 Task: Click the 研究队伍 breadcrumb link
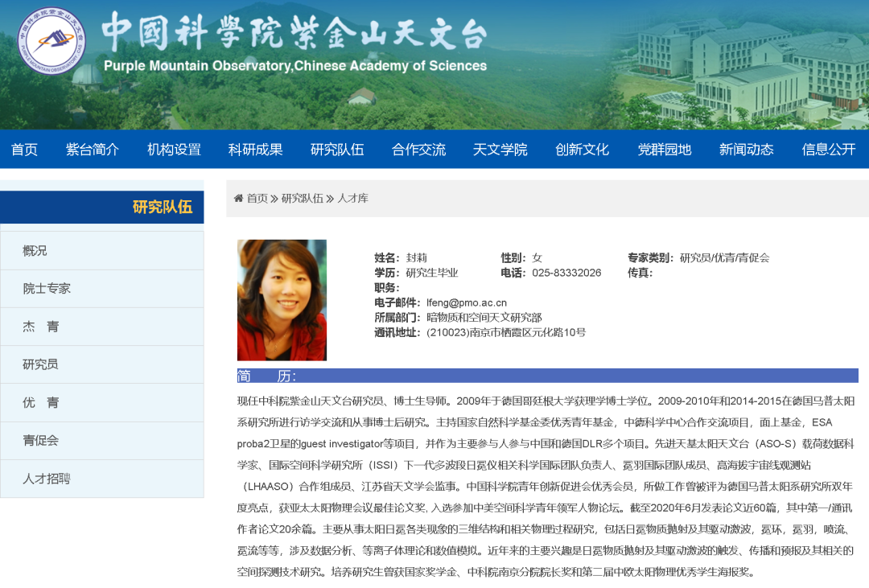pos(302,198)
